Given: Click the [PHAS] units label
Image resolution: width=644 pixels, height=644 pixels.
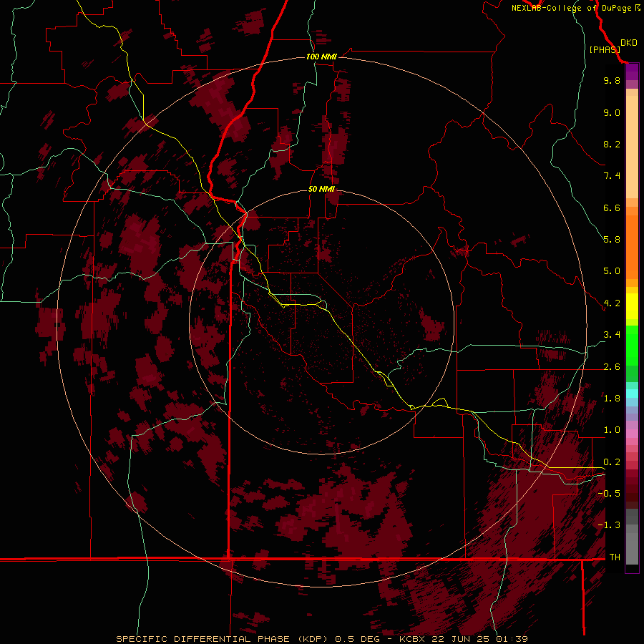Looking at the screenshot, I should [605, 49].
